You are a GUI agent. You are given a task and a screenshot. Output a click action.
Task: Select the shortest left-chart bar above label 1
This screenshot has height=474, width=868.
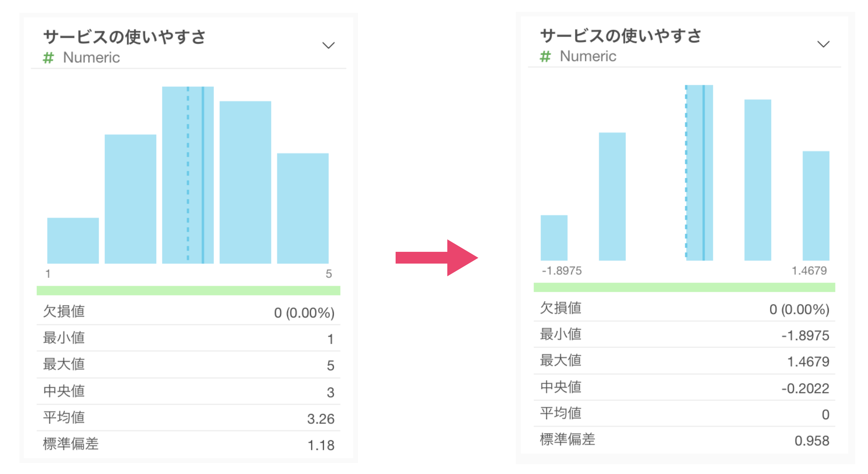[x=73, y=240]
